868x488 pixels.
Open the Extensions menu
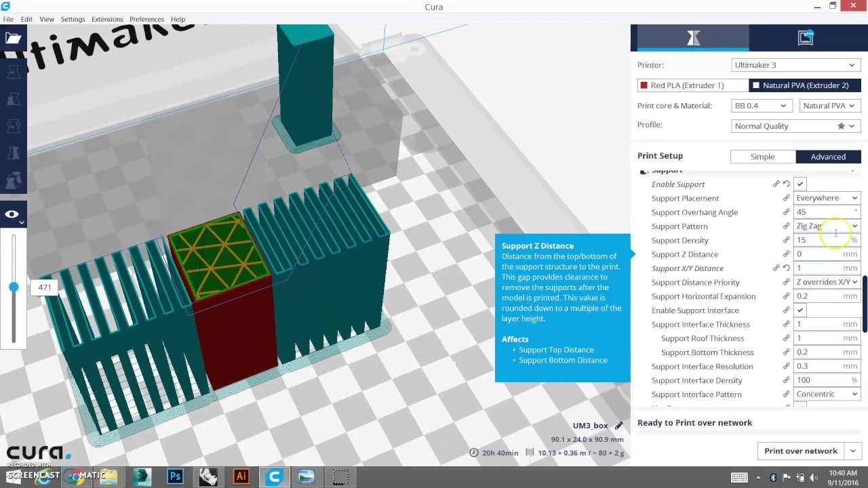(x=107, y=19)
